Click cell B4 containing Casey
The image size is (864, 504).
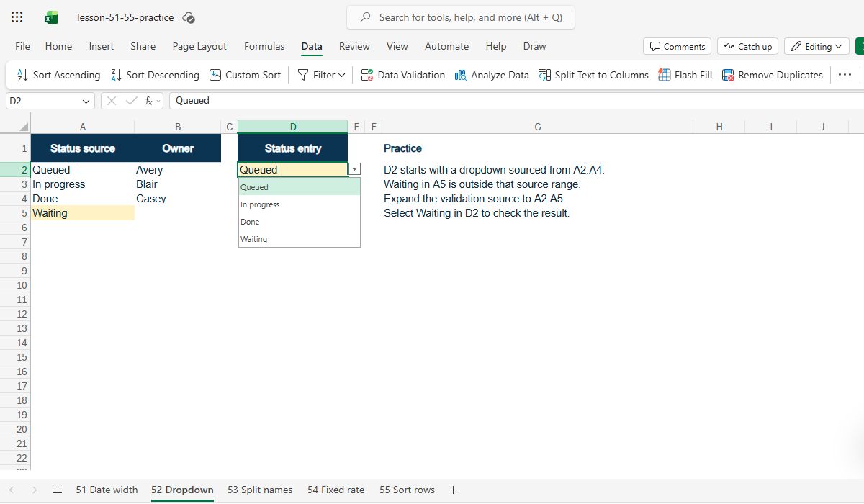(x=178, y=199)
